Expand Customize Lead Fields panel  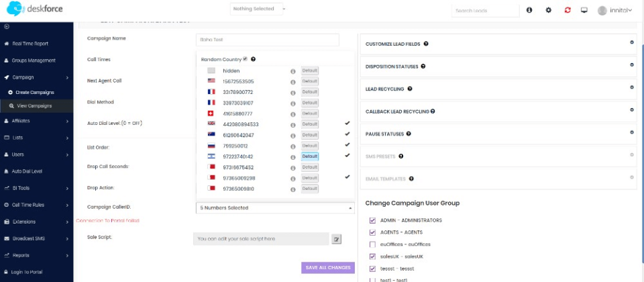[632, 42]
